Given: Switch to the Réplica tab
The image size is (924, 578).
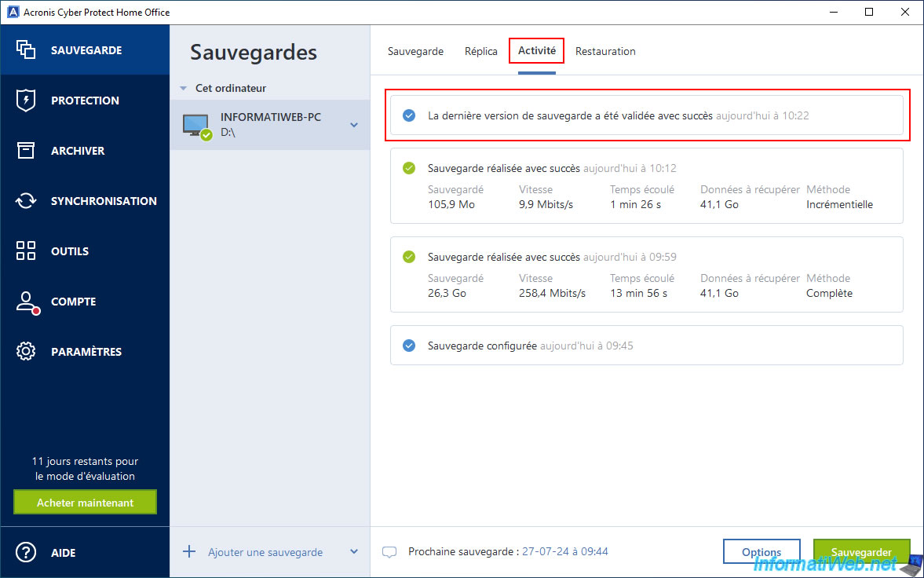Looking at the screenshot, I should tap(480, 51).
